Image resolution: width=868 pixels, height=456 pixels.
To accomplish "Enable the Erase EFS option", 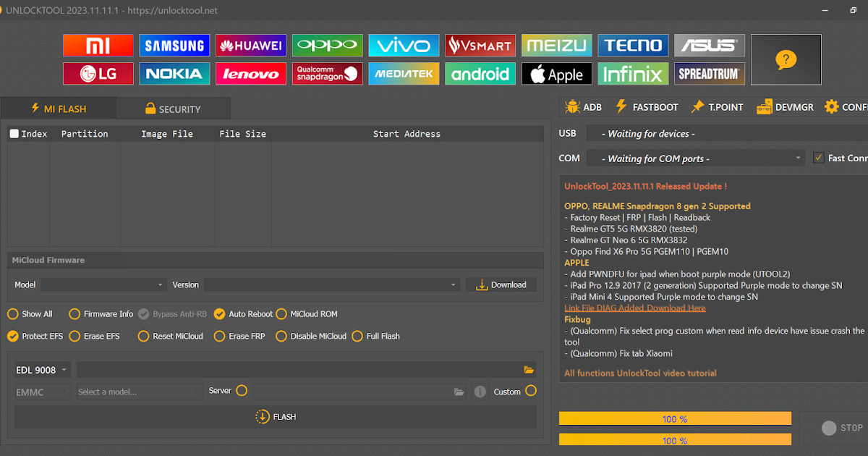I will point(95,336).
